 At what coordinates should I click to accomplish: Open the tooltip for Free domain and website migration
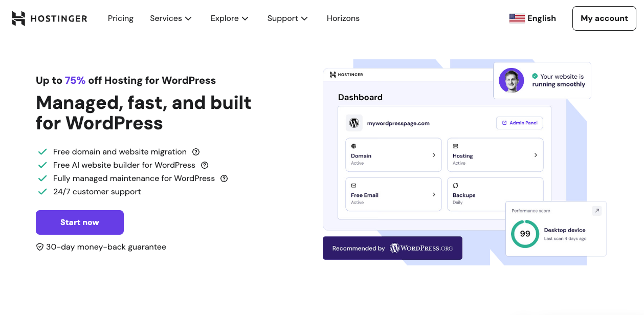point(196,151)
